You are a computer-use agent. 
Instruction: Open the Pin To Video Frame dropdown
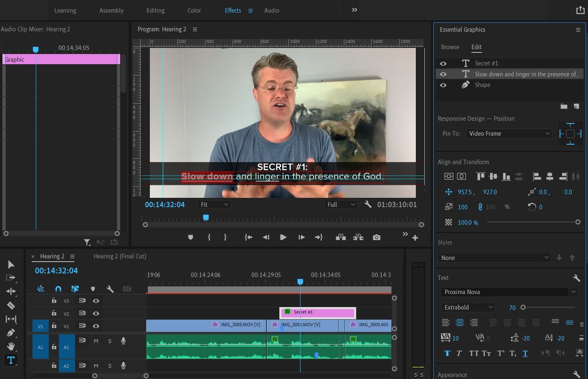pos(509,133)
